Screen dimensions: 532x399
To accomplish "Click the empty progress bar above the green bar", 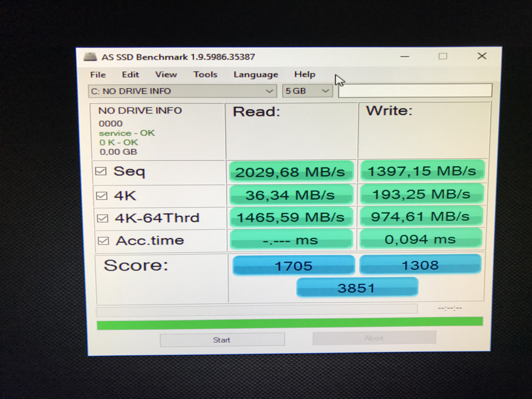I will click(x=257, y=310).
